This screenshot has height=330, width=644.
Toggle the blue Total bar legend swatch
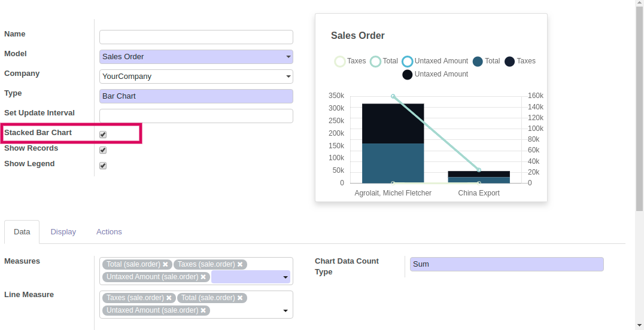click(x=478, y=62)
